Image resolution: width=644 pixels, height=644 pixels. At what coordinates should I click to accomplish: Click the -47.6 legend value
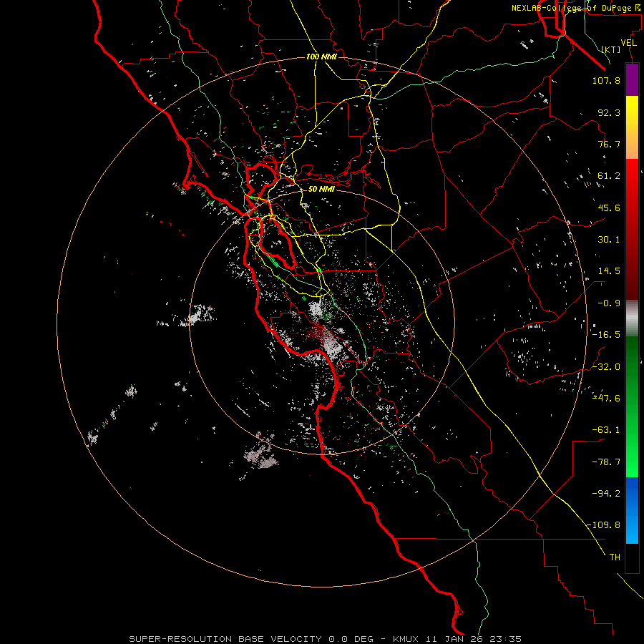[606, 399]
